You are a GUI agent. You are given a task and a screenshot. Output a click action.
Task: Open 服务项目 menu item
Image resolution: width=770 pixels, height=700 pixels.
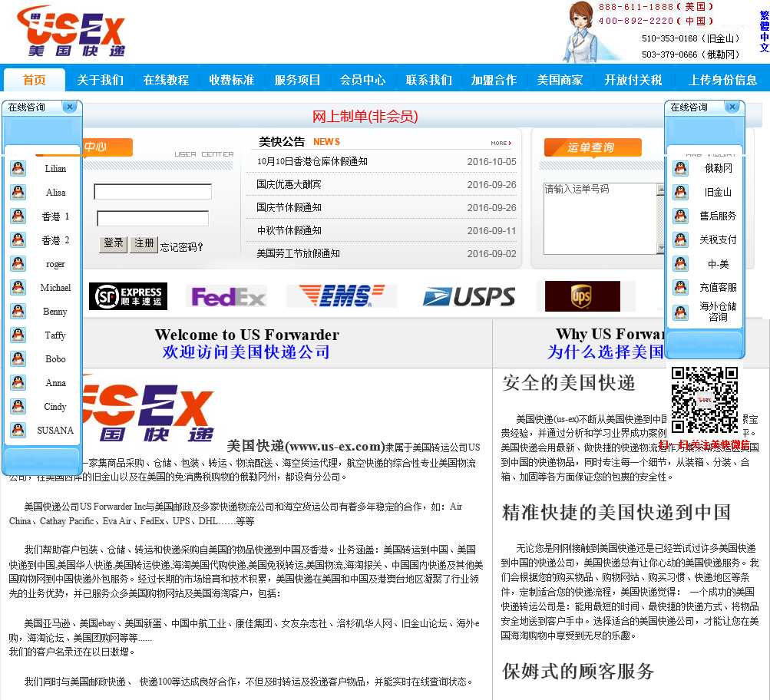pyautogui.click(x=297, y=80)
